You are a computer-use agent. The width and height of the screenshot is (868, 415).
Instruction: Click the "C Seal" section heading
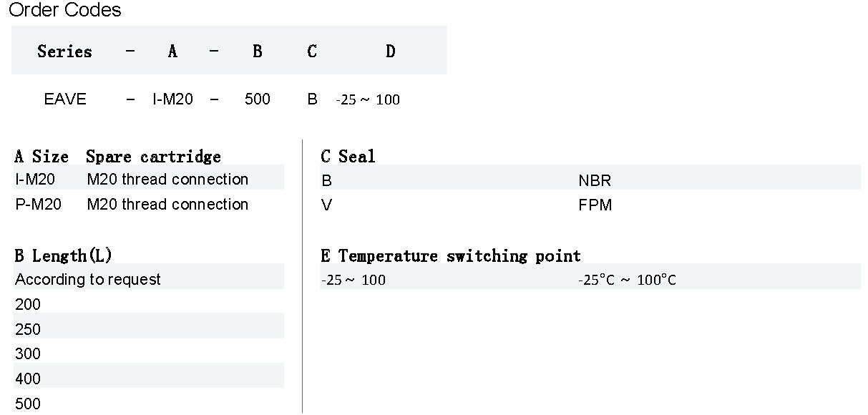[348, 157]
